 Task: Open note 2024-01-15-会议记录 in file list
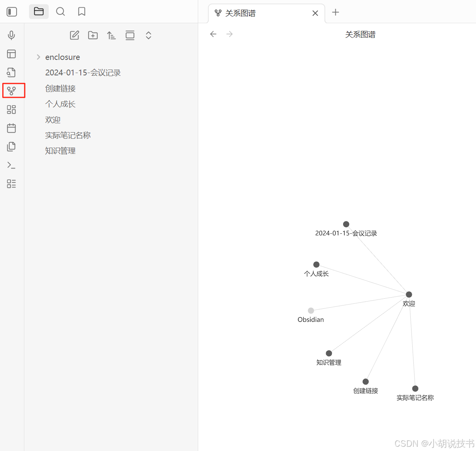point(83,73)
